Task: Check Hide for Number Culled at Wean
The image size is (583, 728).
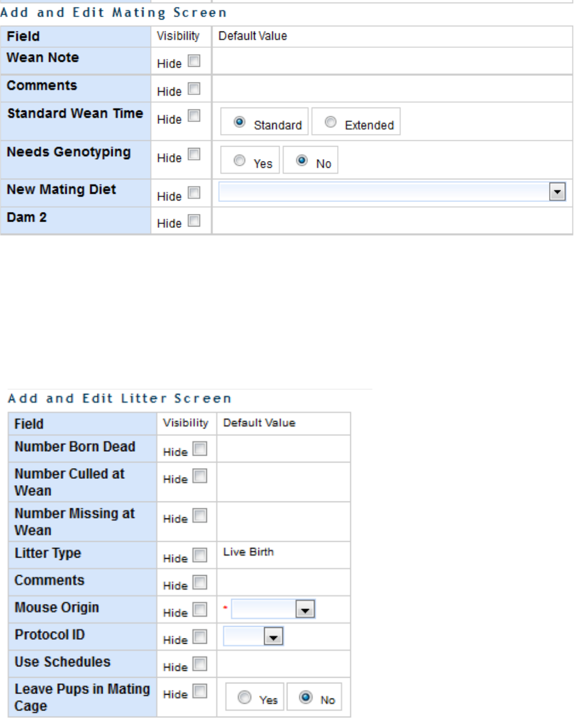Action: tap(199, 476)
